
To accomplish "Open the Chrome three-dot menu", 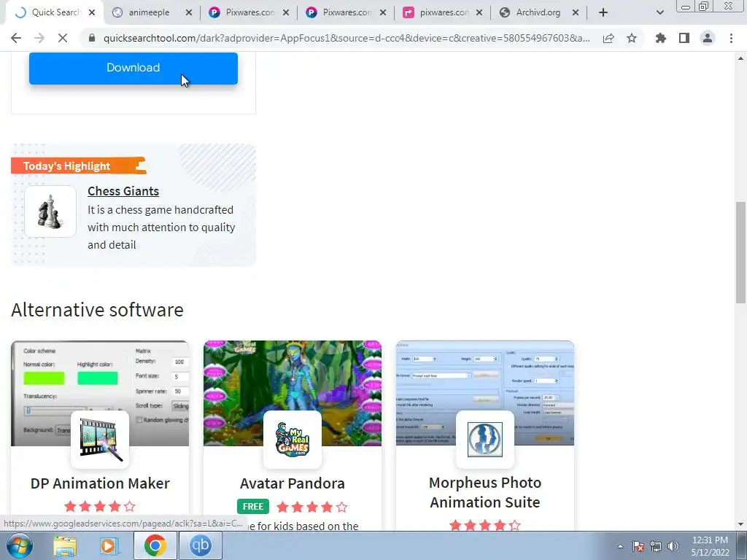I will [x=731, y=38].
